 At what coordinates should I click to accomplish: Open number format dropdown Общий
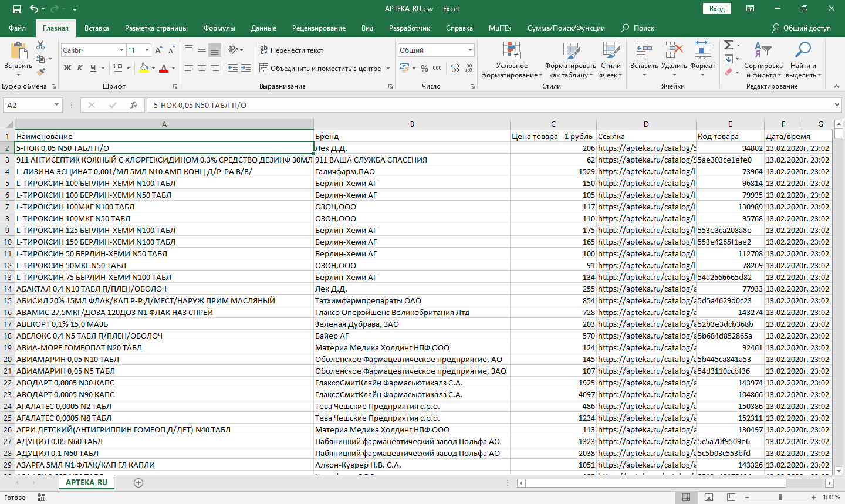click(x=470, y=50)
